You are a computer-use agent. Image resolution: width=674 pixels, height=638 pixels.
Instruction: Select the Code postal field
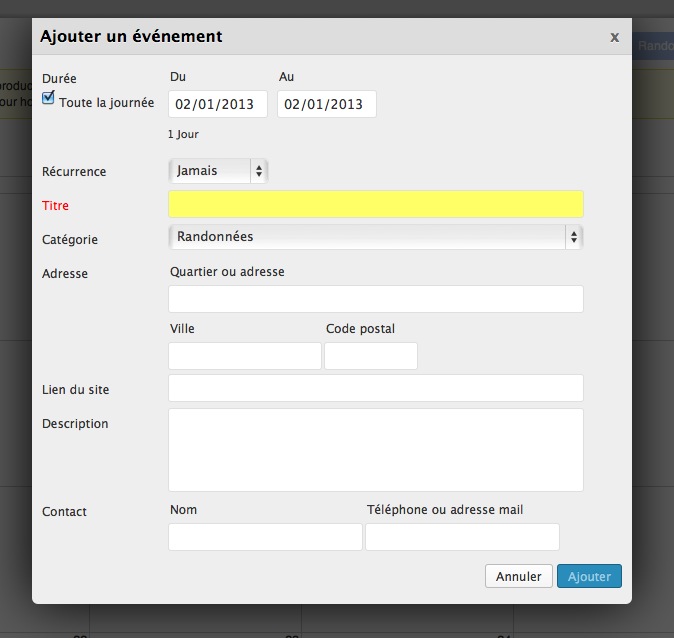pos(371,356)
